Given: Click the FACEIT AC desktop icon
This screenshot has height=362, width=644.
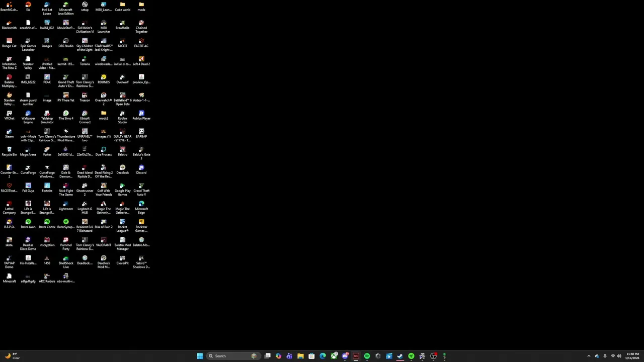Looking at the screenshot, I should coord(141,43).
